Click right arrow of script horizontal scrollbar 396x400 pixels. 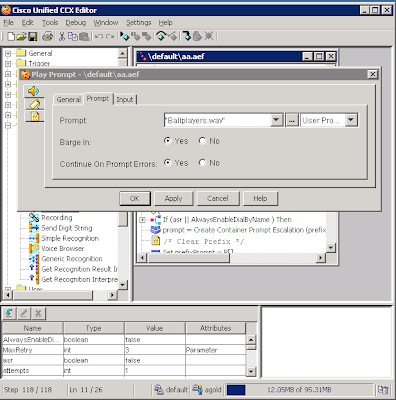pos(320,258)
